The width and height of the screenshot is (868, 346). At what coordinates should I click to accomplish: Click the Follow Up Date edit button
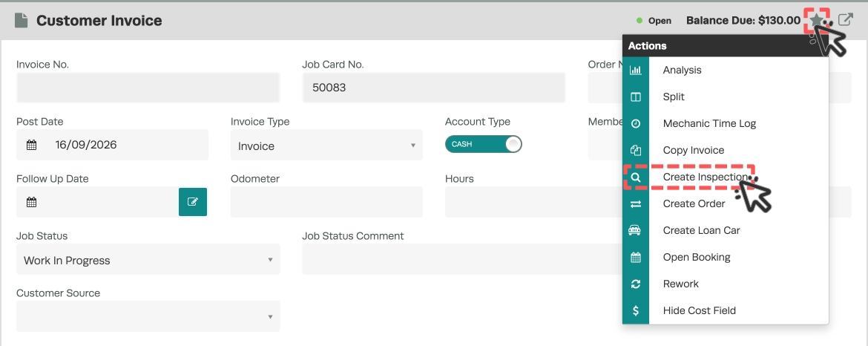(x=193, y=202)
